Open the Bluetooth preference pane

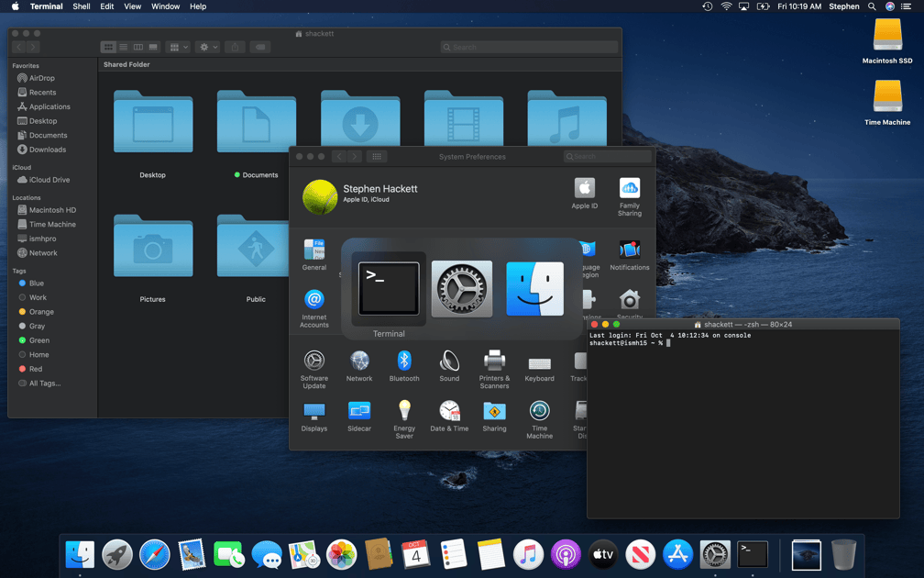[x=404, y=366]
